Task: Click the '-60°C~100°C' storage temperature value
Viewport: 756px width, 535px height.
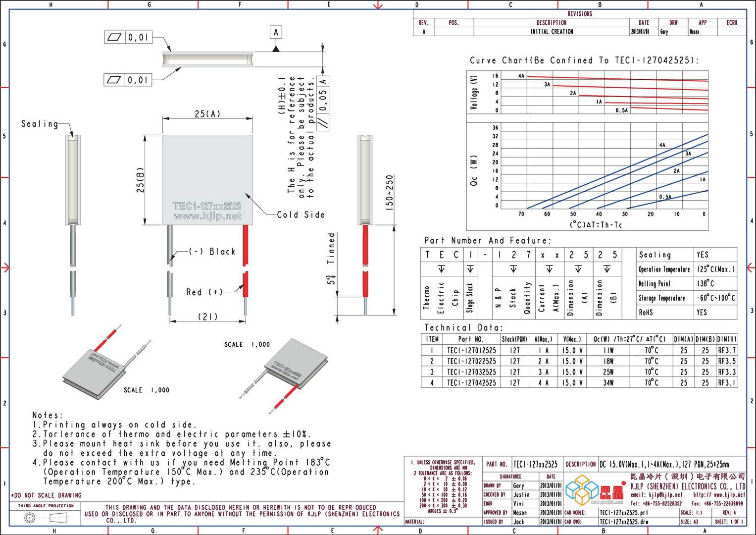Action: (x=716, y=298)
